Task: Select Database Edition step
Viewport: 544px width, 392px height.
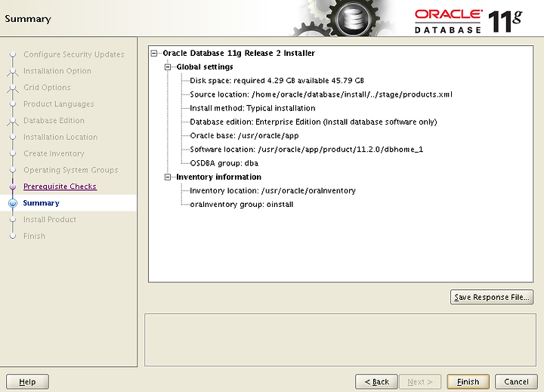Action: point(54,120)
